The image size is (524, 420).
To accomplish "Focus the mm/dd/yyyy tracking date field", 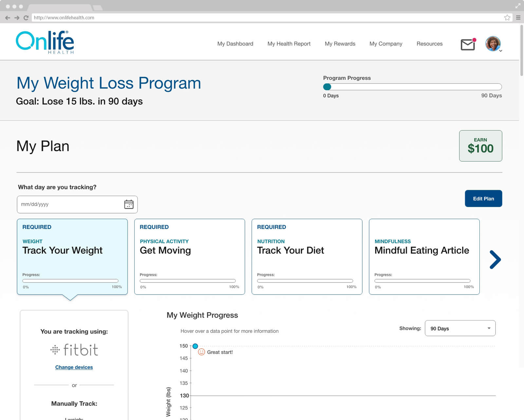I will point(69,204).
